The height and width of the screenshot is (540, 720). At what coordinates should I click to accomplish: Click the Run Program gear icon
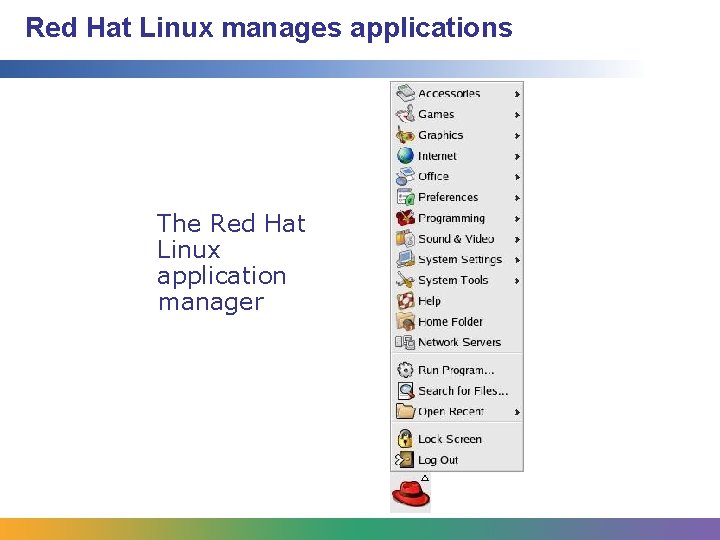(x=405, y=370)
